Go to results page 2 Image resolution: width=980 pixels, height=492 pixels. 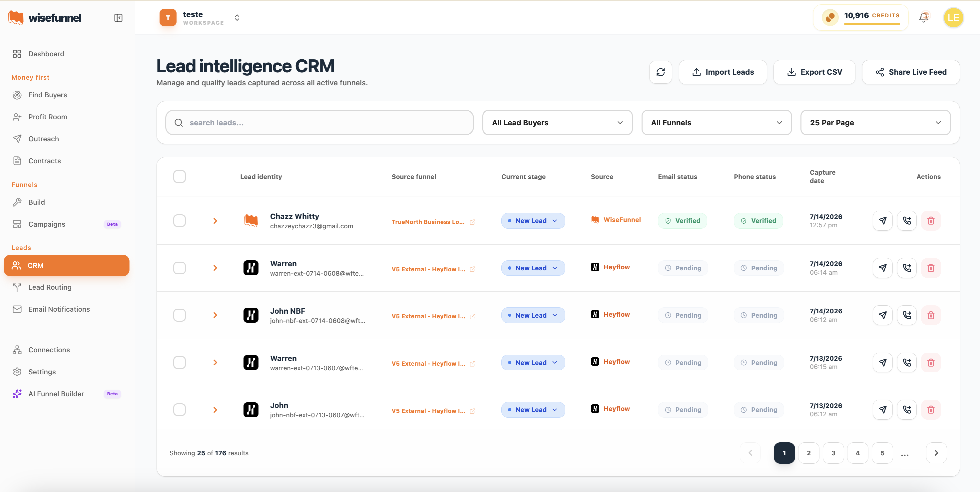pos(808,453)
